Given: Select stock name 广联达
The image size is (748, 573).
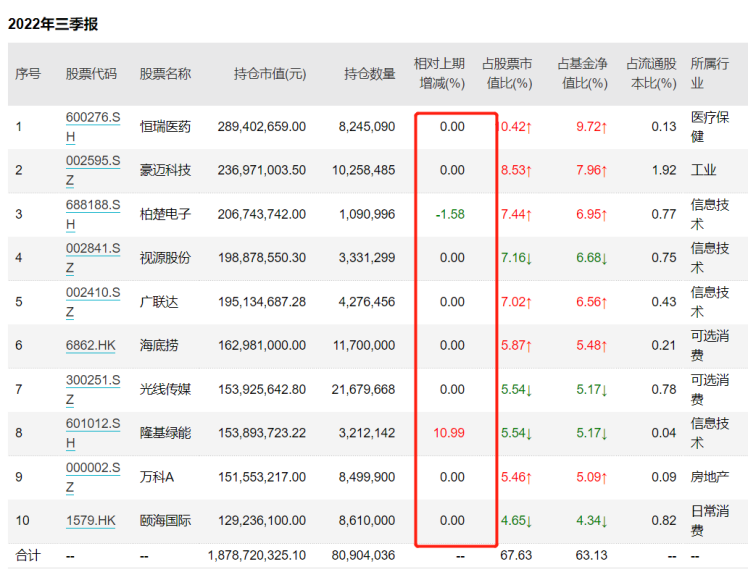Looking at the screenshot, I should [159, 302].
